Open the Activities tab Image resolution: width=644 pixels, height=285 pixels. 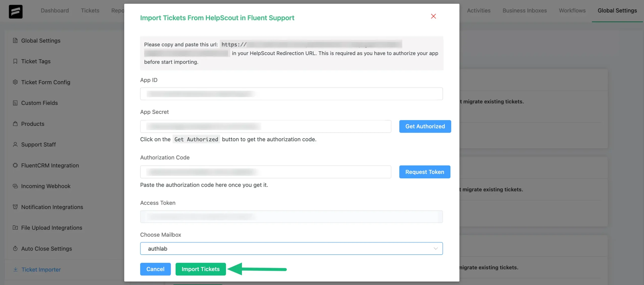[479, 11]
